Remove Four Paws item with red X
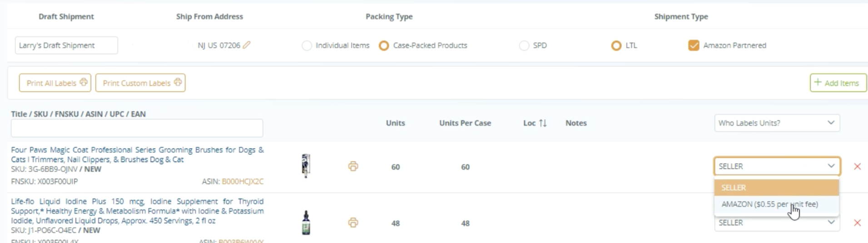The height and width of the screenshot is (243, 868). tap(857, 167)
